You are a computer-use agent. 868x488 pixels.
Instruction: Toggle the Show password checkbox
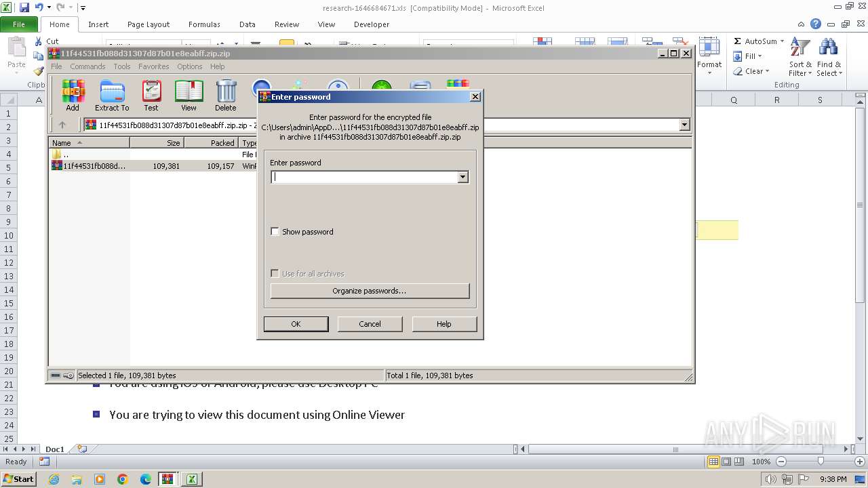click(275, 232)
